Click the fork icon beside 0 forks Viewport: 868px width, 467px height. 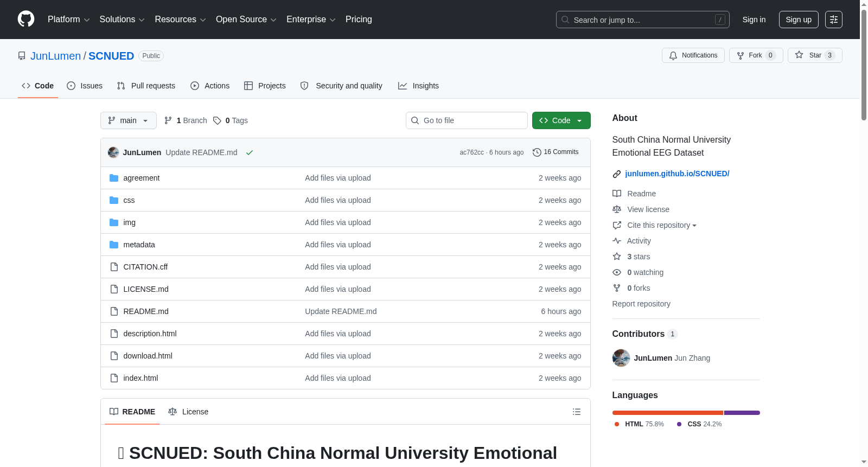617,288
